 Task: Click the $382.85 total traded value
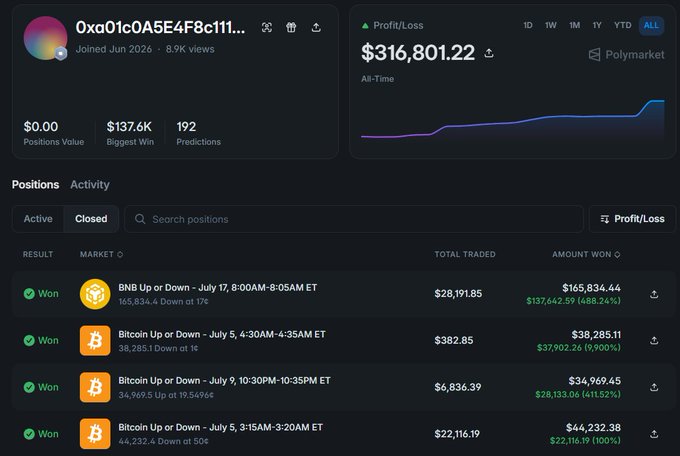click(454, 341)
